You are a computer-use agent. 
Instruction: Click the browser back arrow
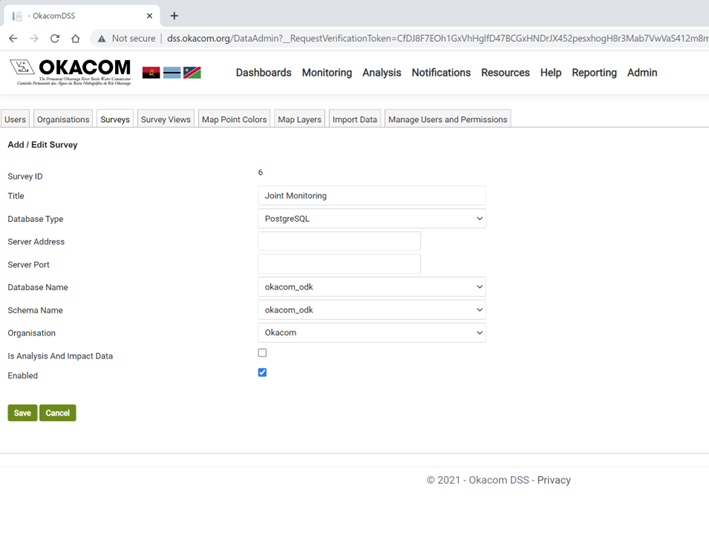(x=13, y=38)
